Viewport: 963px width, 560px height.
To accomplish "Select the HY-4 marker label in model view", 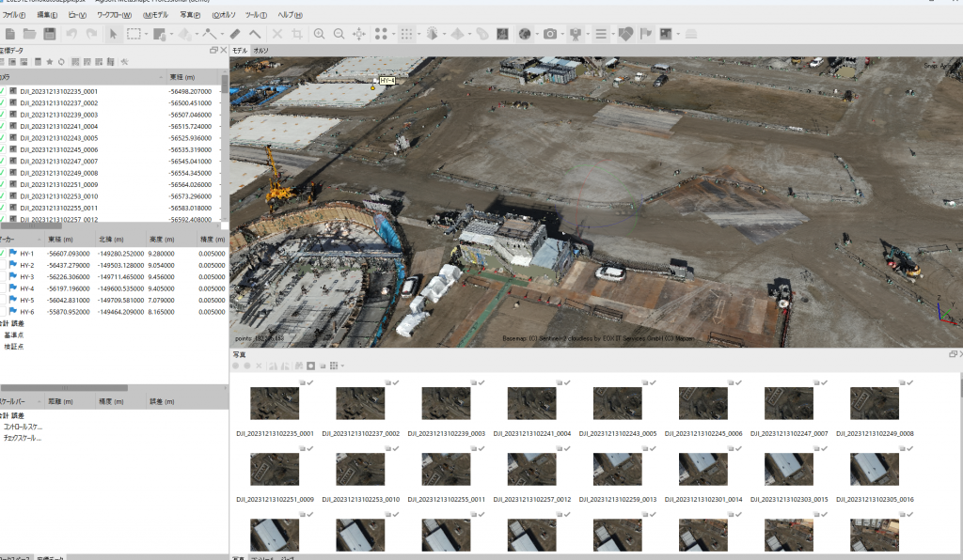I will click(x=387, y=81).
